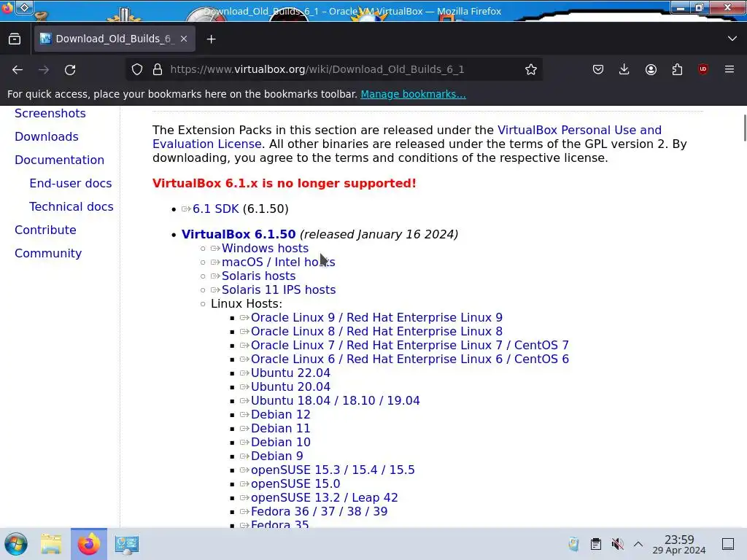Click the URL address bar
The width and height of the screenshot is (747, 560).
pyautogui.click(x=333, y=69)
